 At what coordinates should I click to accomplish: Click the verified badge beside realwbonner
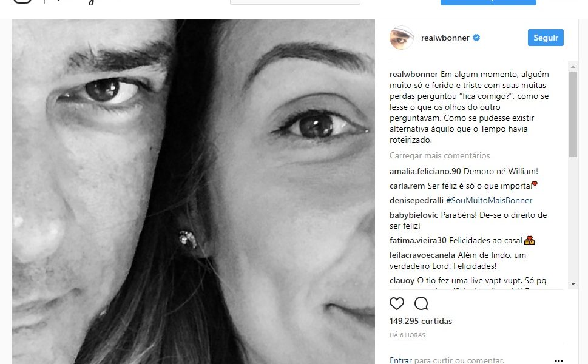pos(476,38)
